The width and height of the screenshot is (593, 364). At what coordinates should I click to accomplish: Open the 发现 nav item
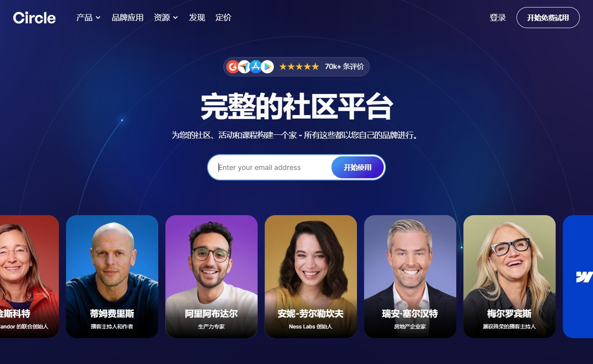coord(197,18)
